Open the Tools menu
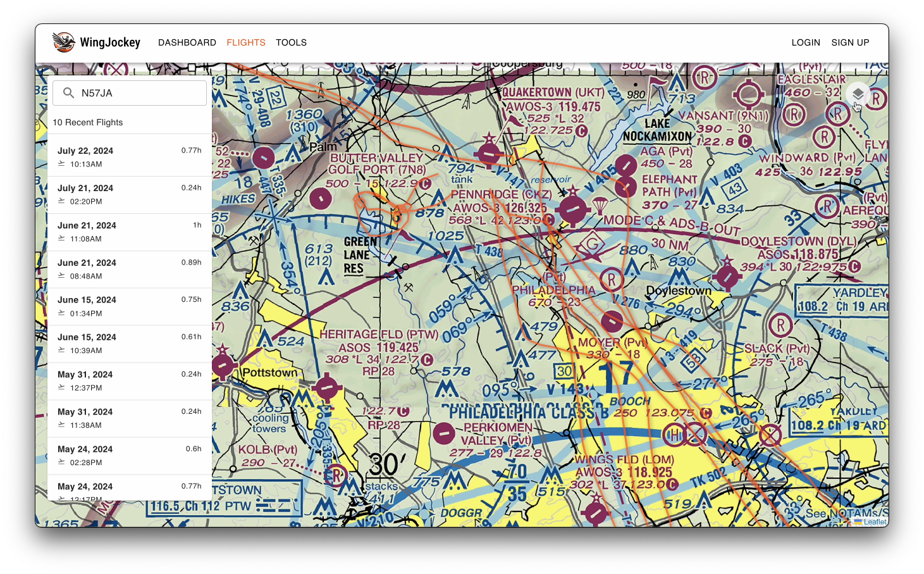This screenshot has height=574, width=924. pos(291,42)
